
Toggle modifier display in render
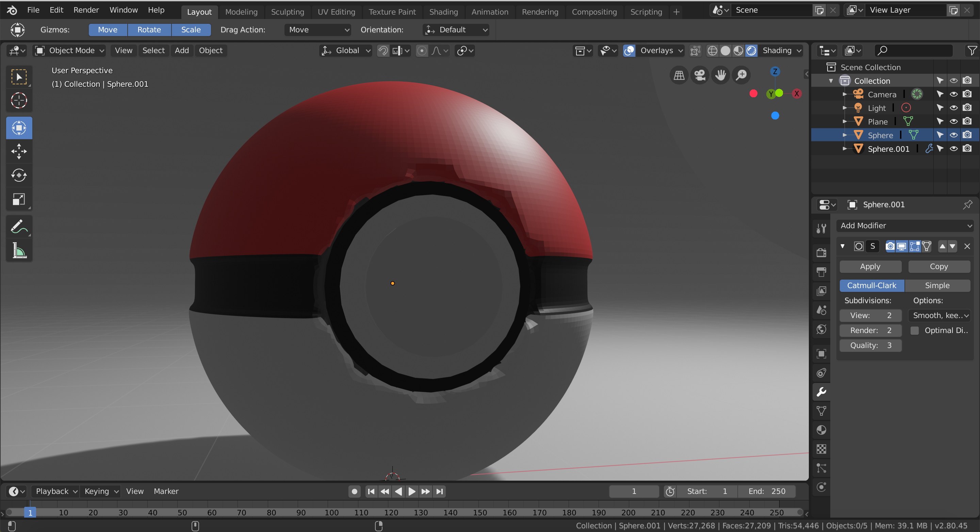pyautogui.click(x=890, y=246)
